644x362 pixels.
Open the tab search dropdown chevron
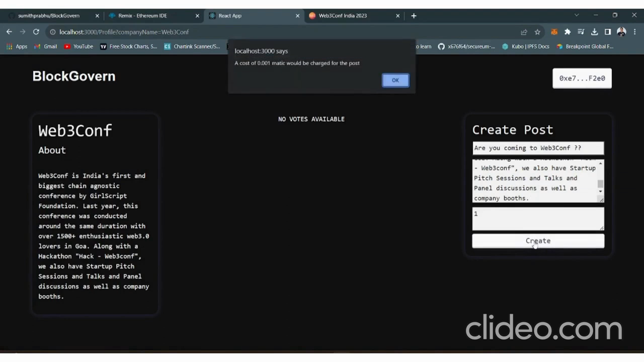click(x=577, y=15)
